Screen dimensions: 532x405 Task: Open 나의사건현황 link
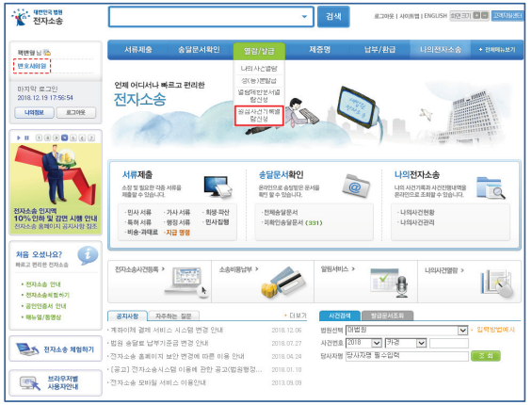click(416, 213)
